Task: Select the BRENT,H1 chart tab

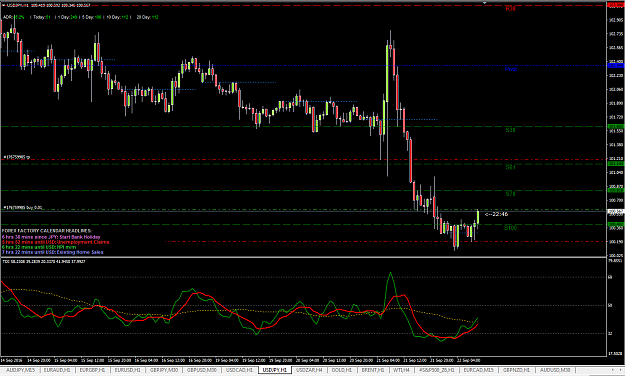Action: click(x=373, y=370)
